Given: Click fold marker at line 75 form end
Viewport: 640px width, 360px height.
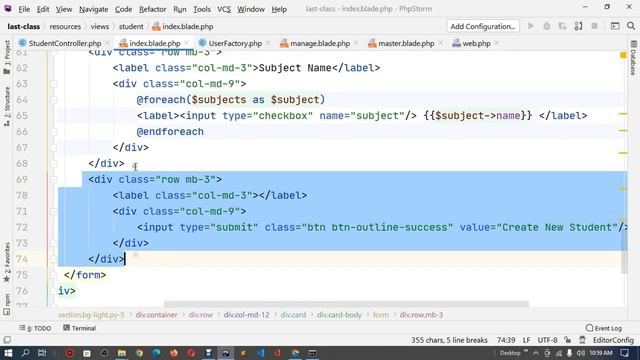Looking at the screenshot, I should tap(53, 275).
